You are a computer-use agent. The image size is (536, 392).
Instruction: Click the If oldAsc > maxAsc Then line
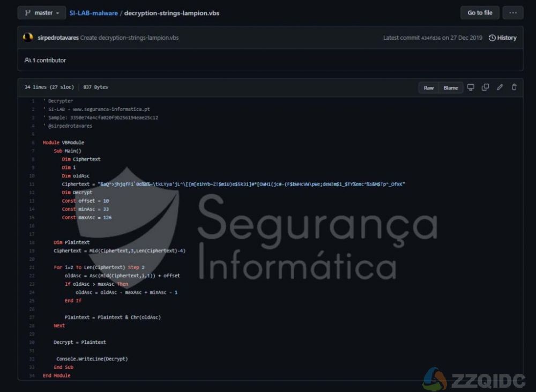96,284
